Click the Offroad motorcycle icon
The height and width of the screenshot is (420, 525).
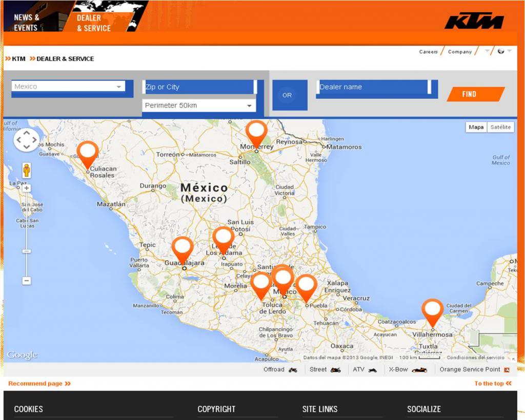(x=293, y=370)
